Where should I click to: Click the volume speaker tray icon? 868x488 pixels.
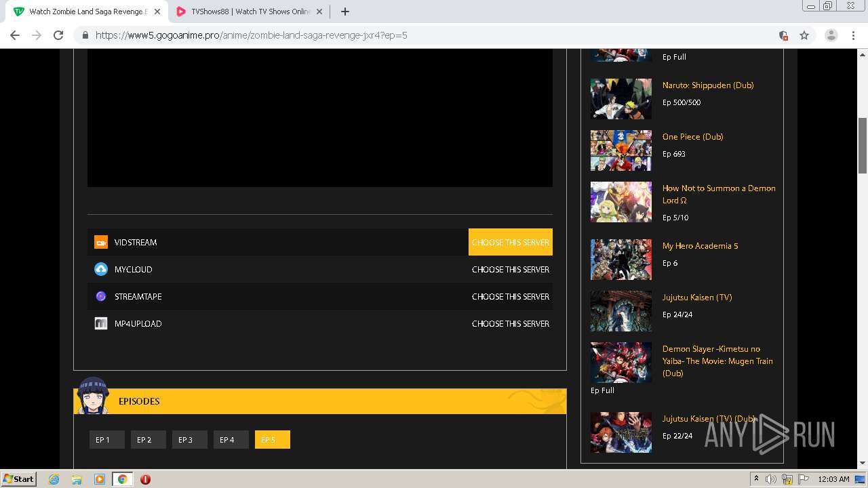tap(771, 479)
